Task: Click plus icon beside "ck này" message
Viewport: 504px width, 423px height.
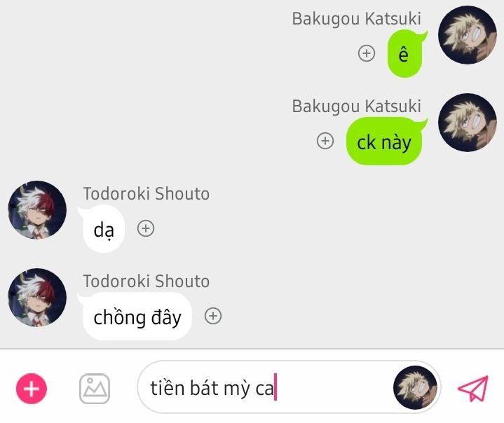Action: [325, 141]
